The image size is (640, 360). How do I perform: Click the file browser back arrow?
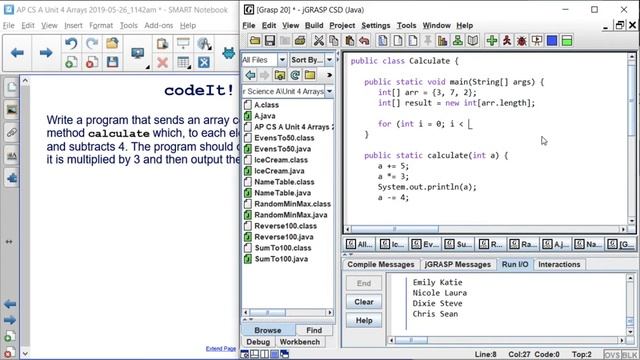[250, 75]
